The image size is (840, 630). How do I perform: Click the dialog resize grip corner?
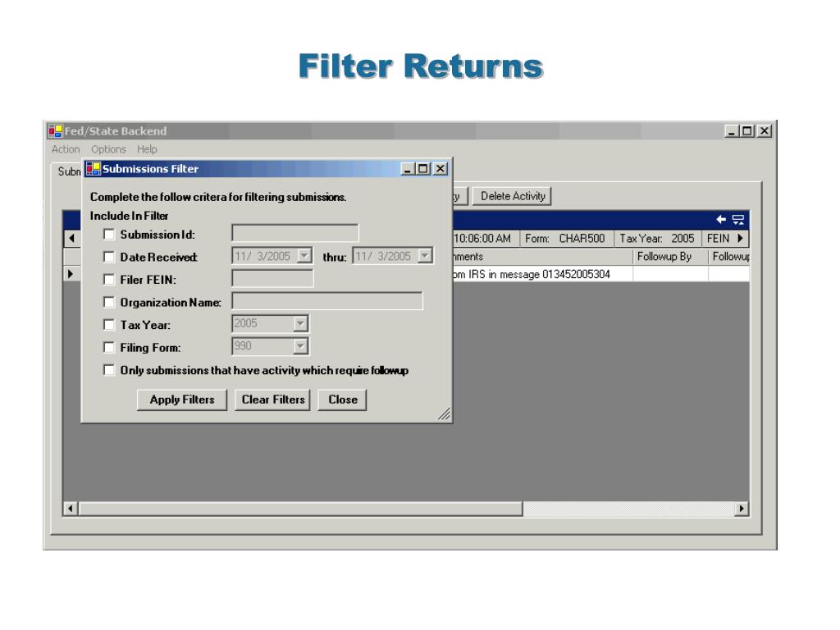click(444, 414)
